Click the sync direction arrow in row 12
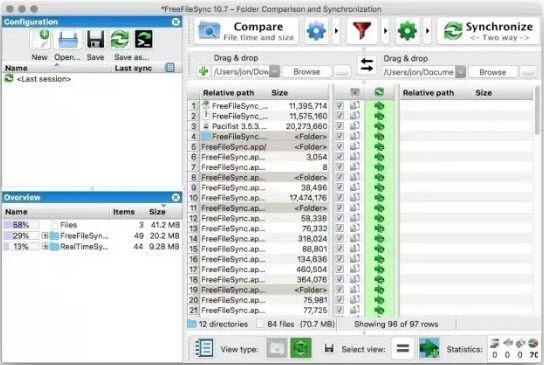Viewport: 544px width, 365px height. pyautogui.click(x=379, y=218)
